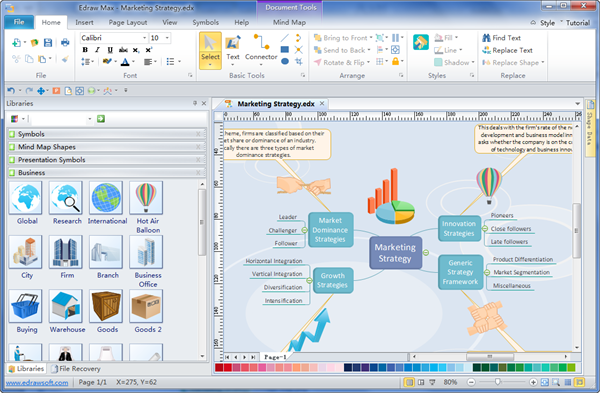The image size is (600, 393).
Task: Open the Page Layout ribbon tab
Action: (x=128, y=23)
